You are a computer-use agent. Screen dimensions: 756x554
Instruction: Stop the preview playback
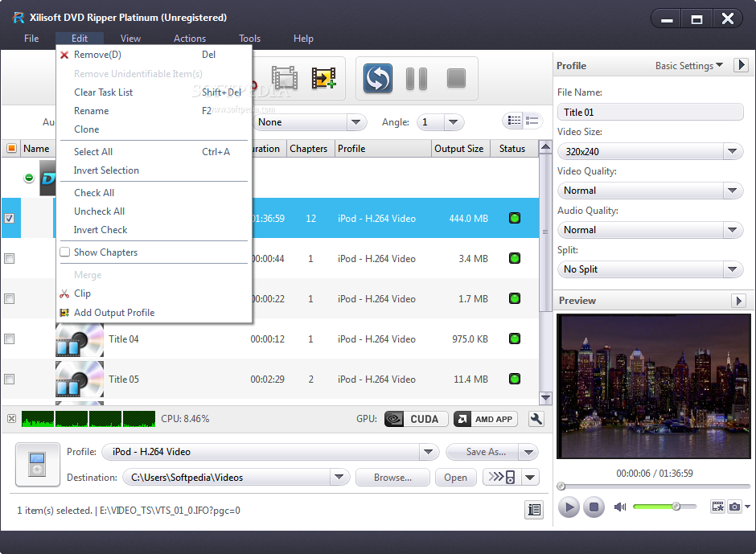tap(594, 507)
